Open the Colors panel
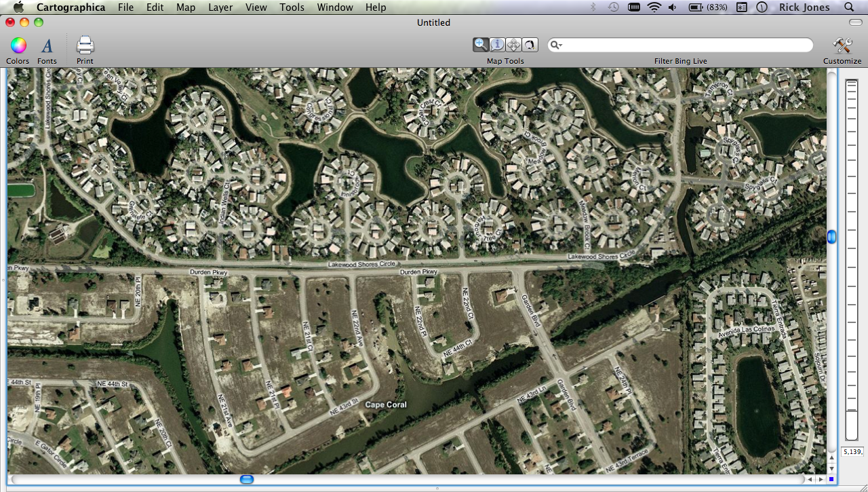This screenshot has width=868, height=492. click(x=18, y=46)
